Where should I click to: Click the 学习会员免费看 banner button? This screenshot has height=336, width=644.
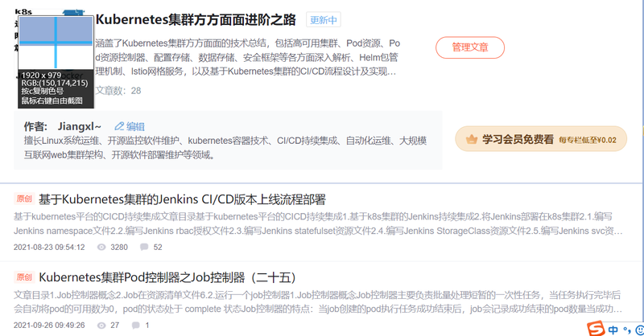541,139
